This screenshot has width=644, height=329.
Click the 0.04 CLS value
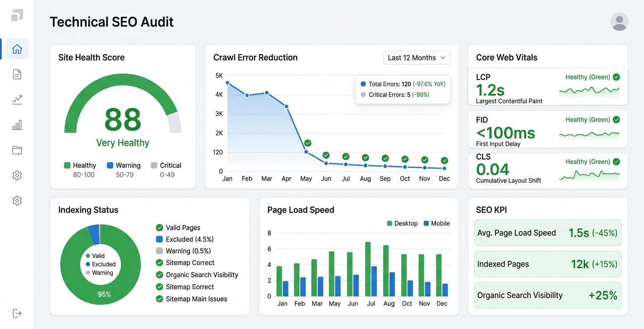[x=493, y=170]
